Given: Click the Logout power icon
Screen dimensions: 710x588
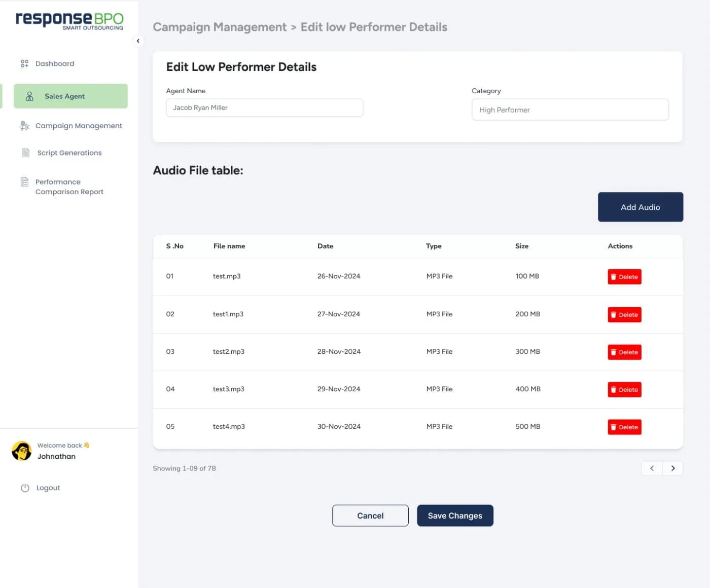Looking at the screenshot, I should [25, 488].
